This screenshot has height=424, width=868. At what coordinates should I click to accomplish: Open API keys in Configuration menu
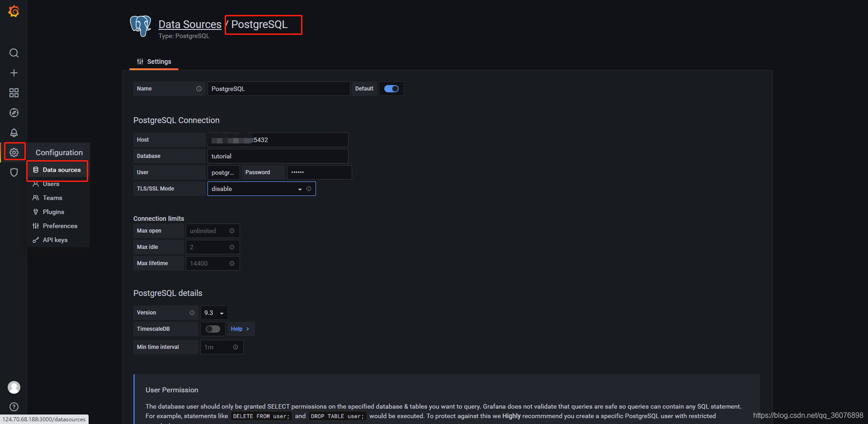click(x=55, y=240)
